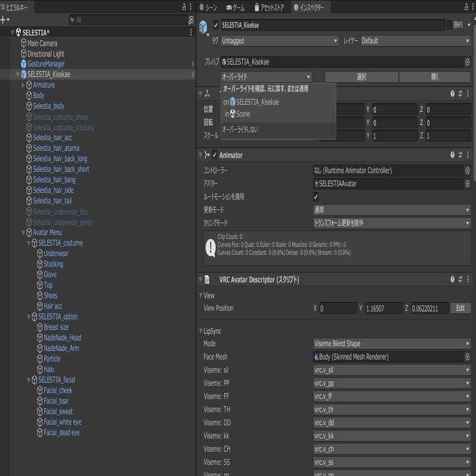Select the インスペクター tab
Screen dimensions: 476x476
309,7
